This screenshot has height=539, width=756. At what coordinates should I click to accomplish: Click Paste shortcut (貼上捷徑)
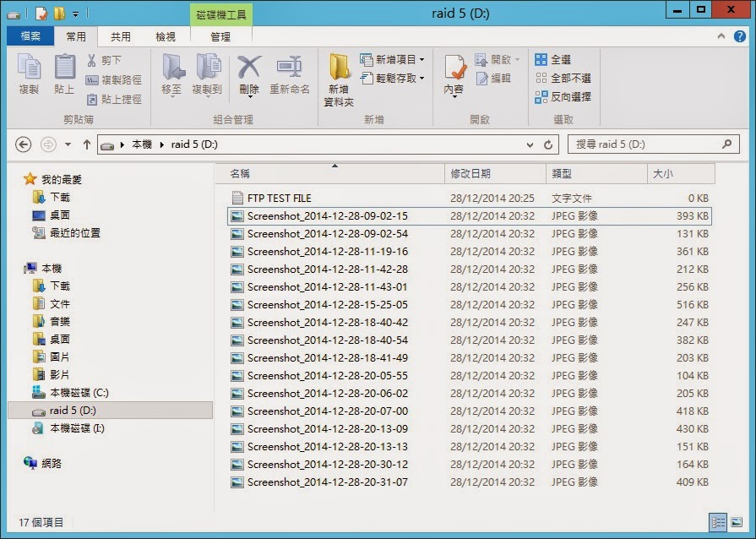click(114, 100)
